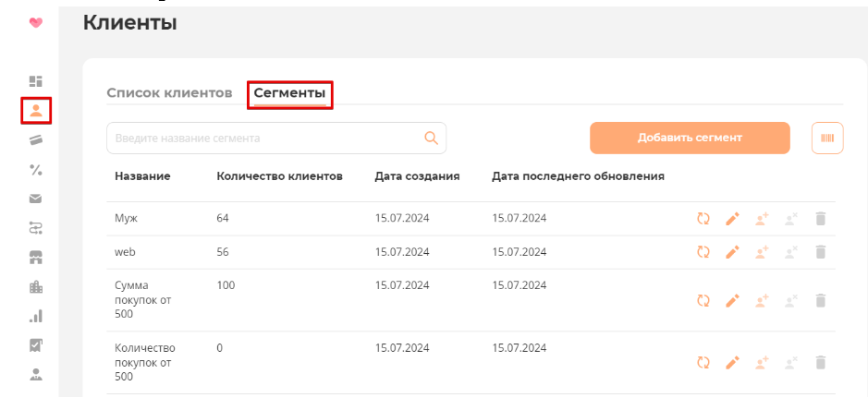Open the dashboard icon in sidebar
This screenshot has width=868, height=398.
[36, 81]
